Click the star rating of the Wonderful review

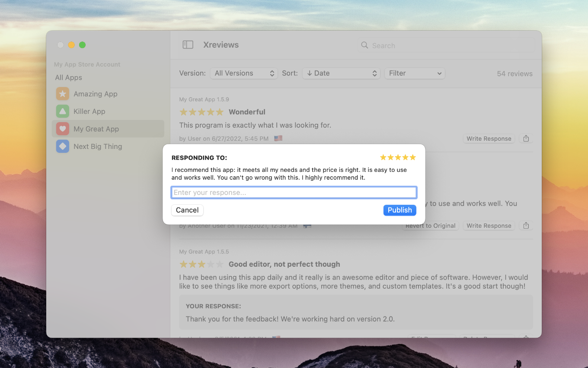201,112
